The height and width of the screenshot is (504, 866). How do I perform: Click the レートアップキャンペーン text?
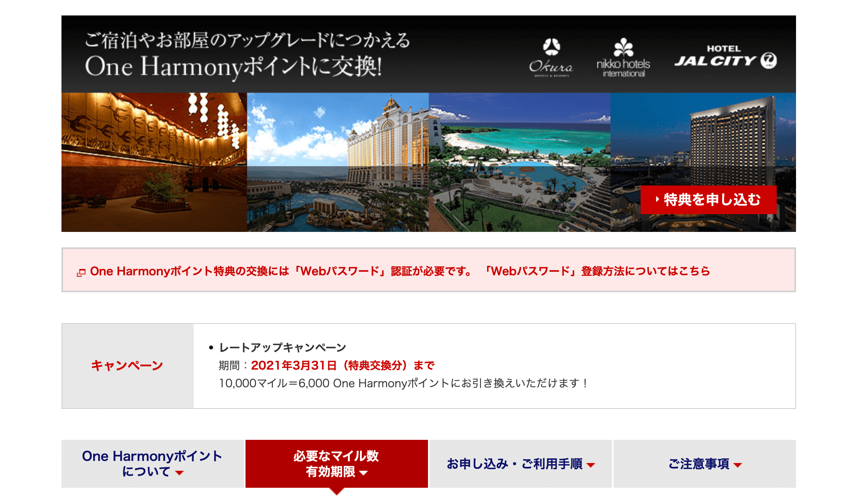tap(283, 347)
